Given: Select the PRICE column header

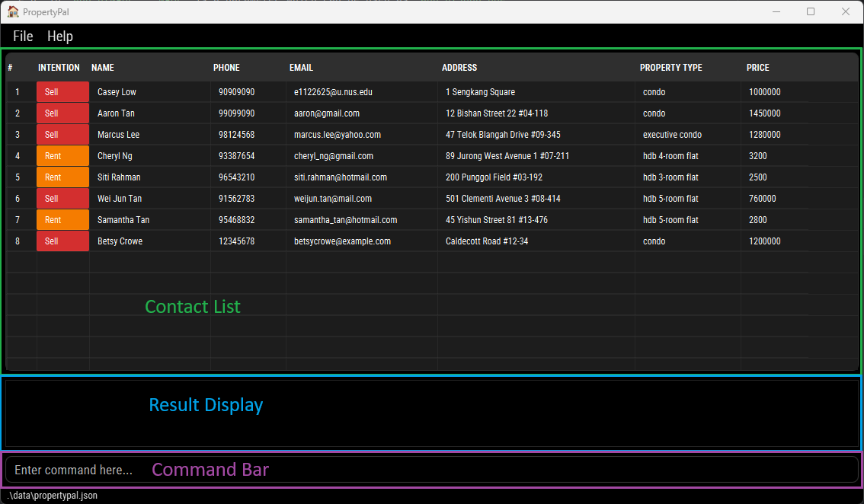Looking at the screenshot, I should (x=757, y=67).
